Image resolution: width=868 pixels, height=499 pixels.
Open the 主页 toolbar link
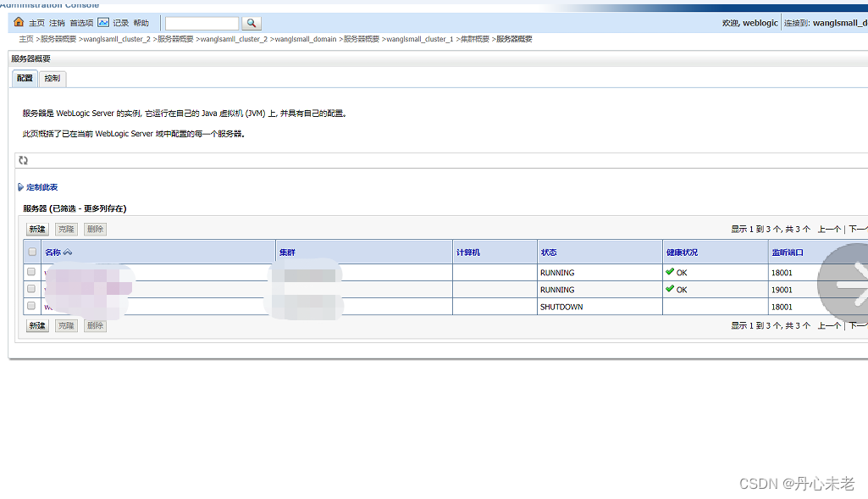click(x=36, y=23)
